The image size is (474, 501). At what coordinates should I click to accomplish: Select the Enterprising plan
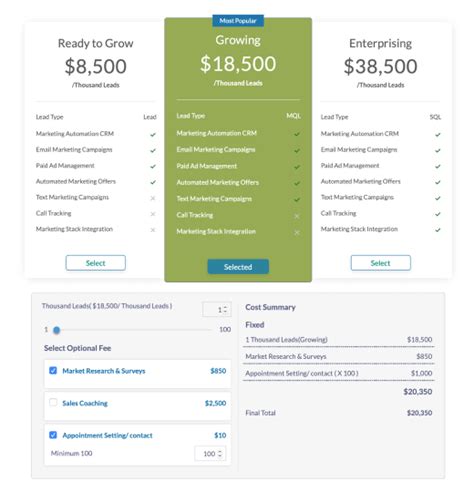coord(381,263)
